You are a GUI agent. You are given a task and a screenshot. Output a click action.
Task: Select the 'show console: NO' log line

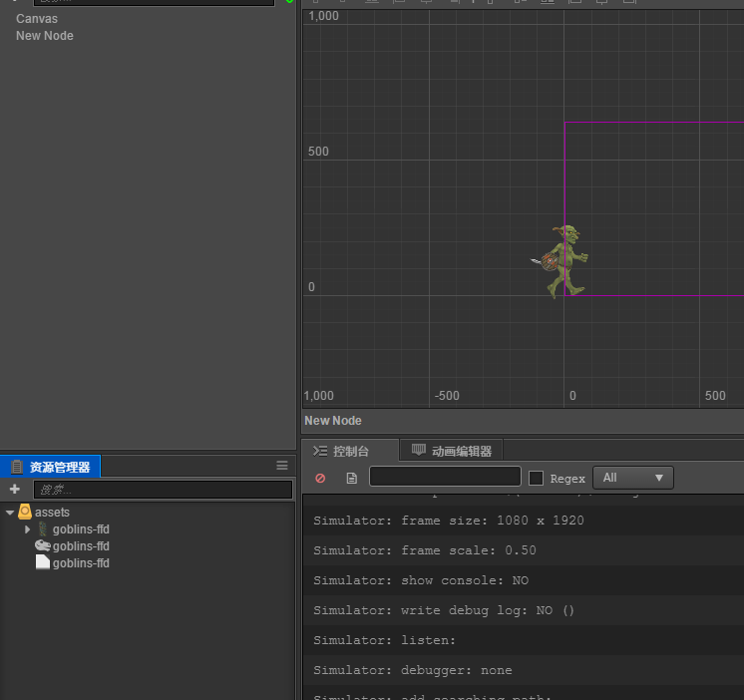tap(523, 580)
